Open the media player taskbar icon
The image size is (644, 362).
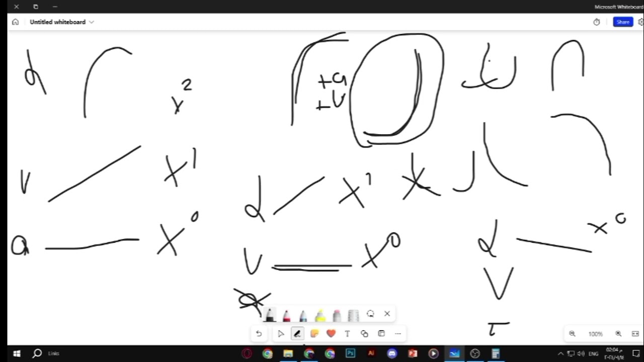[x=433, y=353]
